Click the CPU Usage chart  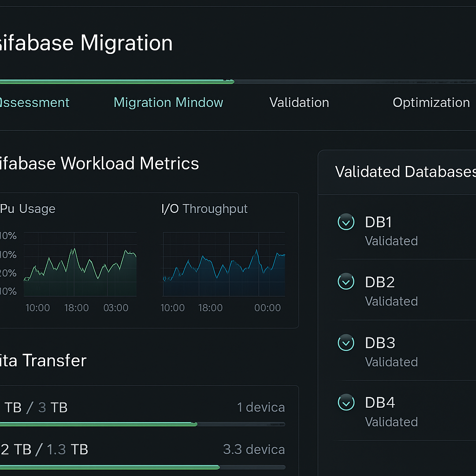[x=80, y=264]
